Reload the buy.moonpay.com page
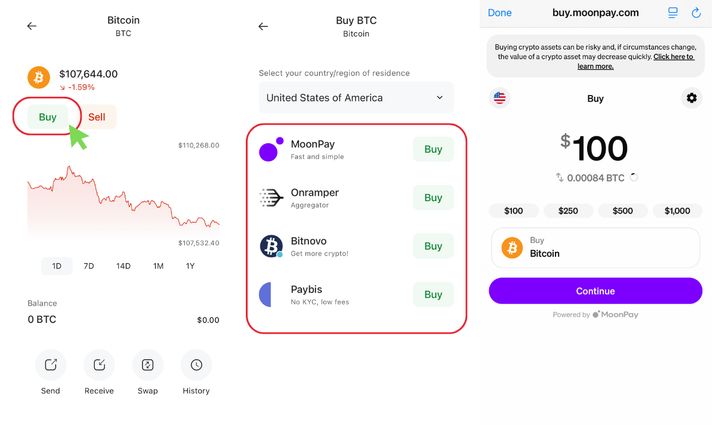The height and width of the screenshot is (425, 716). tap(696, 13)
